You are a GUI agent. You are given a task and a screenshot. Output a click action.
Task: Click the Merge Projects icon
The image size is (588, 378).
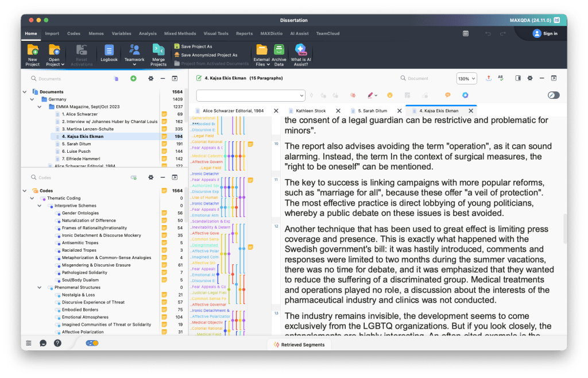pos(158,51)
